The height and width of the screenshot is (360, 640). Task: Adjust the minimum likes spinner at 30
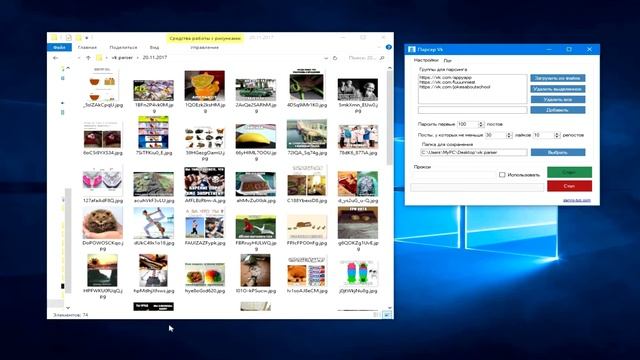point(509,135)
